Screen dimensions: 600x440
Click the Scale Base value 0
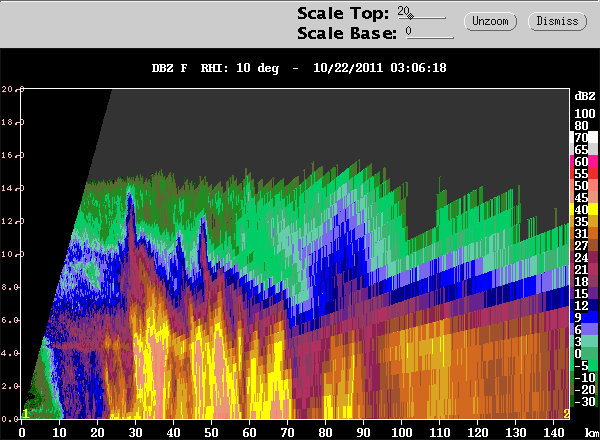[409, 31]
